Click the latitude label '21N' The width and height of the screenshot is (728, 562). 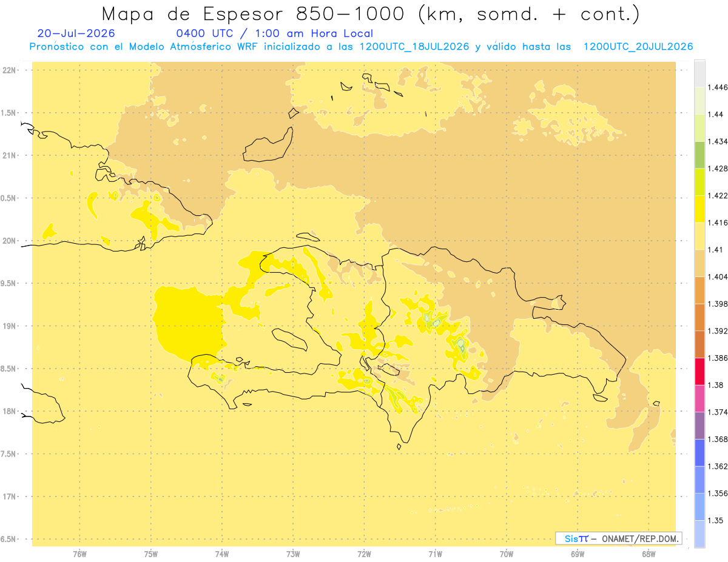pos(9,155)
